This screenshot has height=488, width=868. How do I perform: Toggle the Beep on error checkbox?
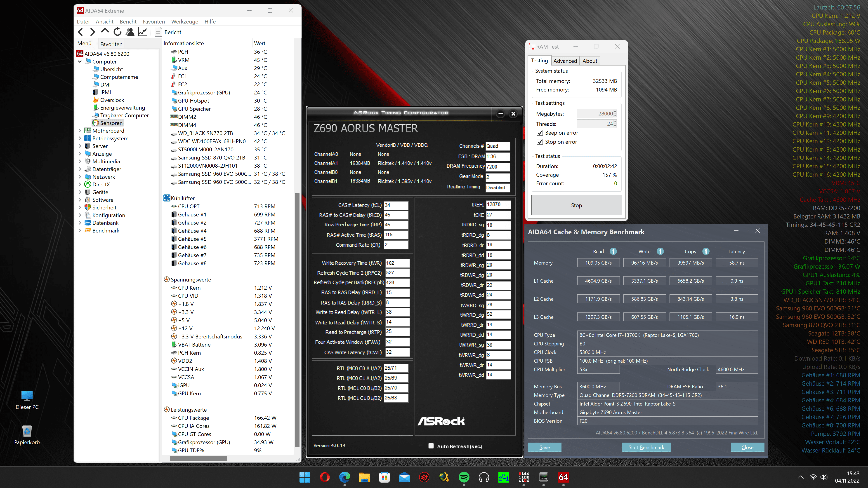click(x=540, y=133)
